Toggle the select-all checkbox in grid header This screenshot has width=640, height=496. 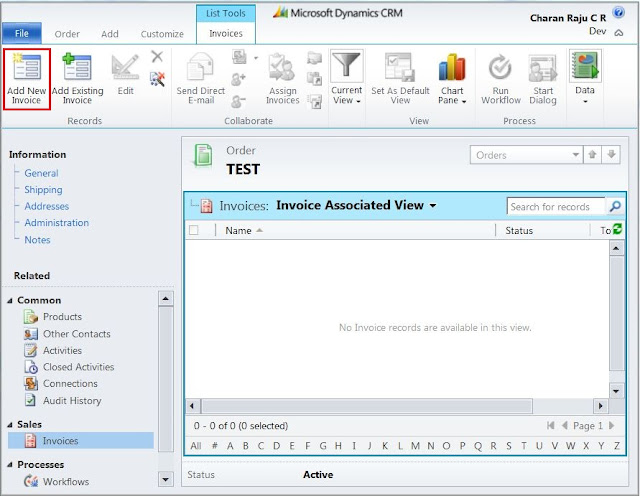(194, 230)
